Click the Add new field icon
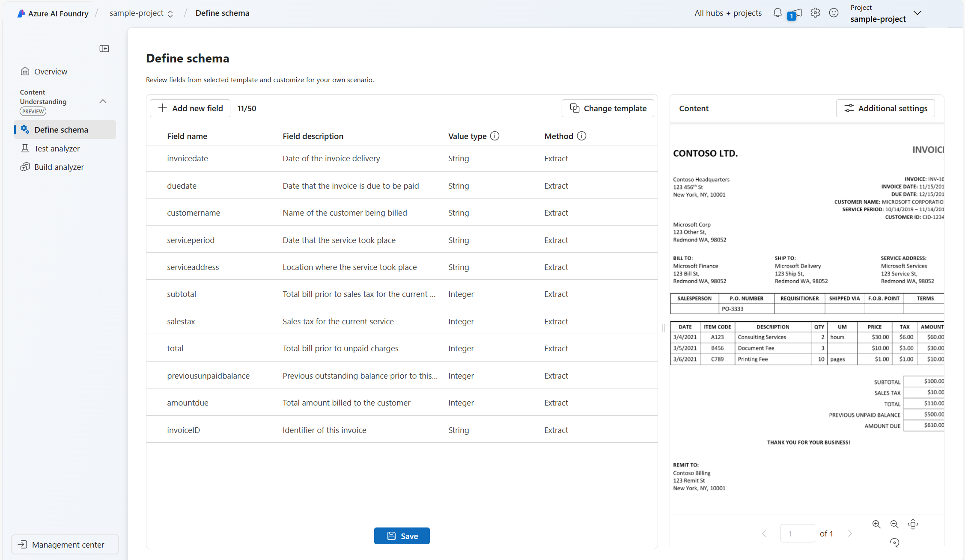The image size is (965, 560). pos(162,108)
